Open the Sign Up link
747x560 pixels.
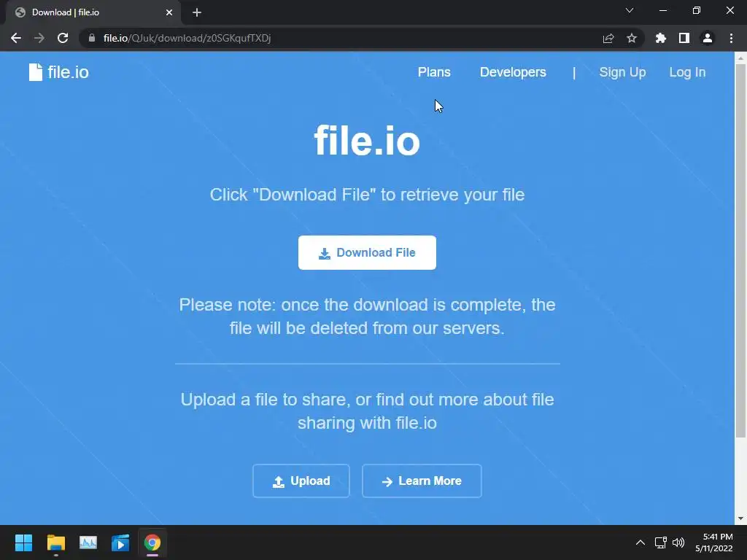[622, 72]
